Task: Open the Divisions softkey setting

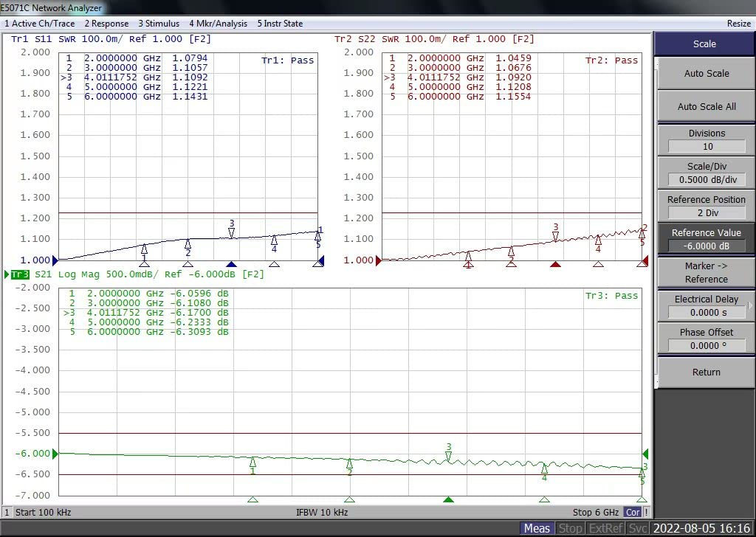Action: coord(707,139)
